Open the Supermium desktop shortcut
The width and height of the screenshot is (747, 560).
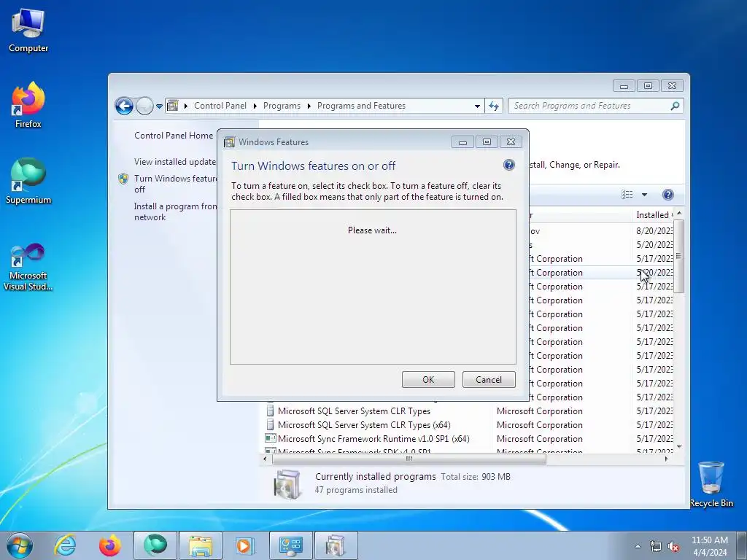28,181
